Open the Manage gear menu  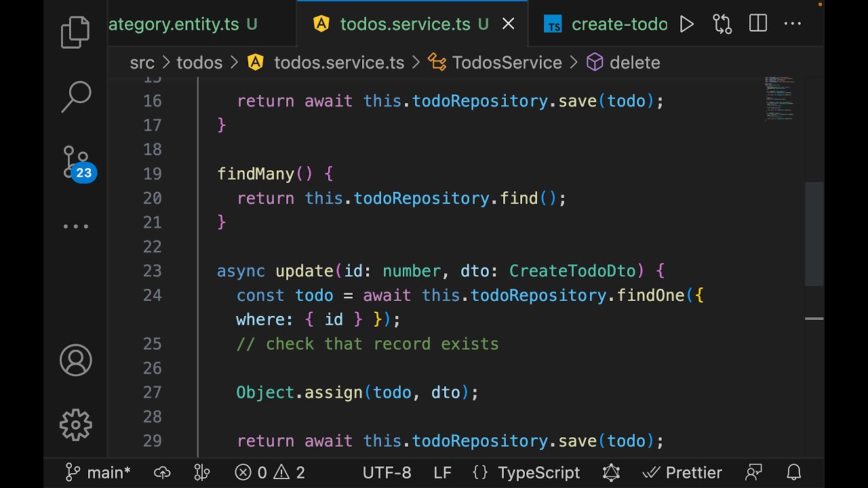pos(75,425)
